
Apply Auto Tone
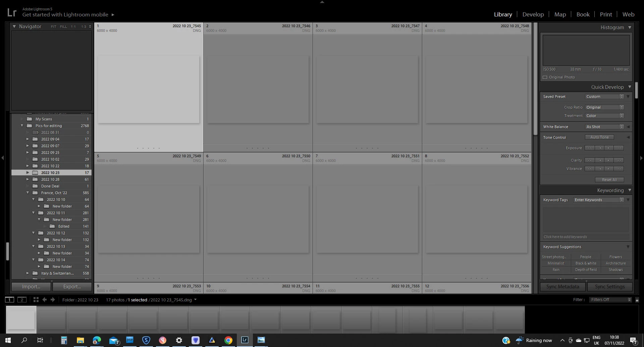point(599,137)
